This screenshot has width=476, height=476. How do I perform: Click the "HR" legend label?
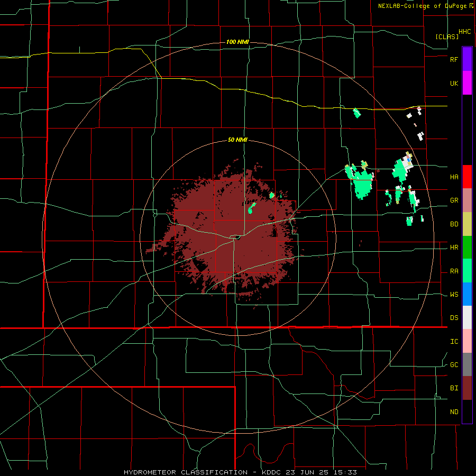(454, 248)
